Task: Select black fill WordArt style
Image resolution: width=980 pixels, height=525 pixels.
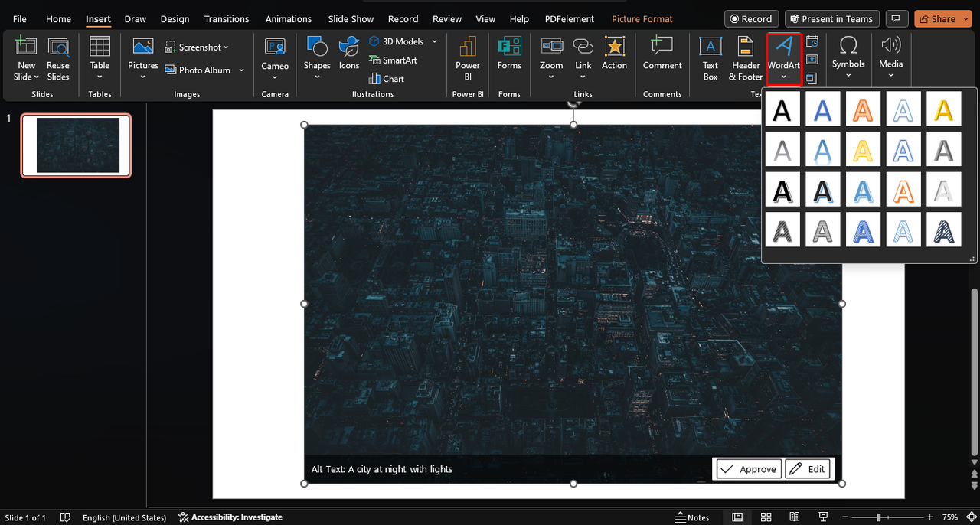Action: point(782,109)
